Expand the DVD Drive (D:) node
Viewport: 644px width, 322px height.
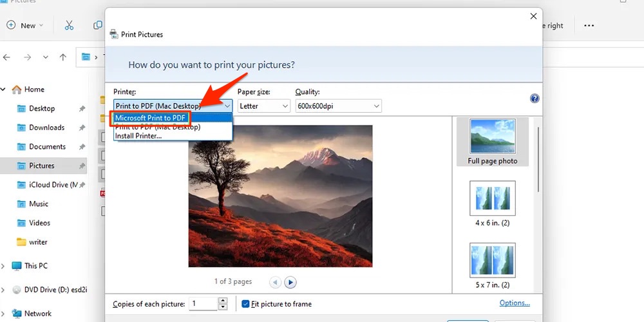3,290
